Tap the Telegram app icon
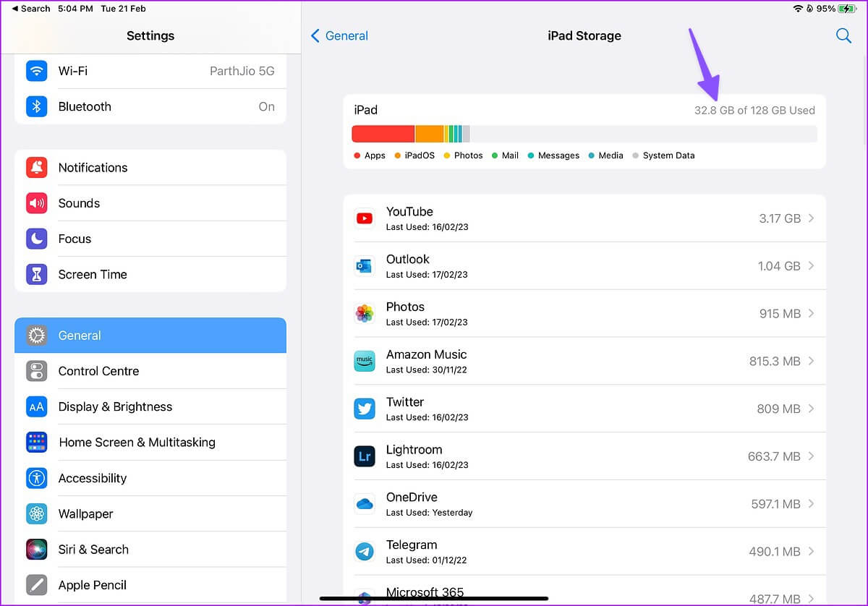The width and height of the screenshot is (868, 606). pyautogui.click(x=365, y=551)
